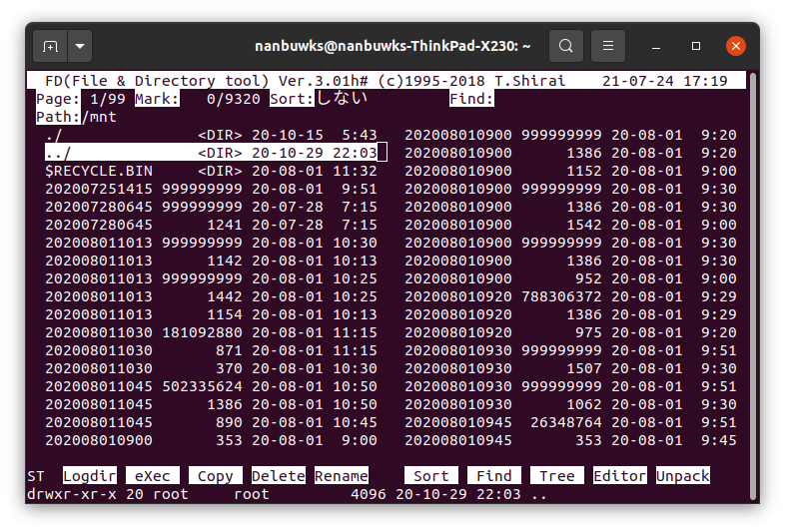Select 202008010900 with size 1152
This screenshot has height=532, width=785.
click(x=570, y=171)
